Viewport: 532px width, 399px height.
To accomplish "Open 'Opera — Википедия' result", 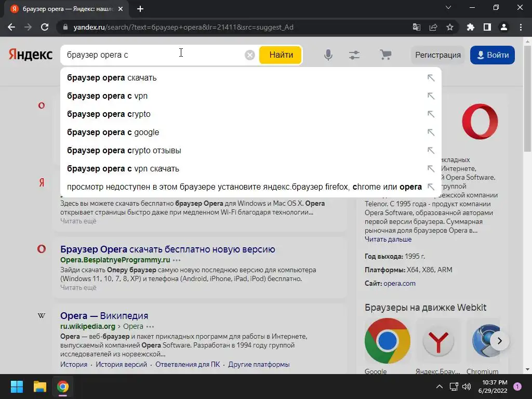I will tap(104, 316).
